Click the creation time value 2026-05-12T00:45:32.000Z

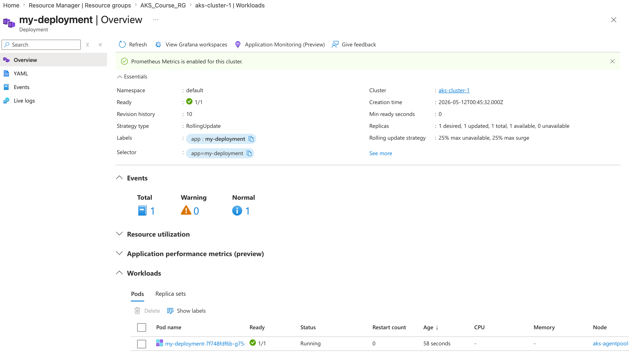471,102
